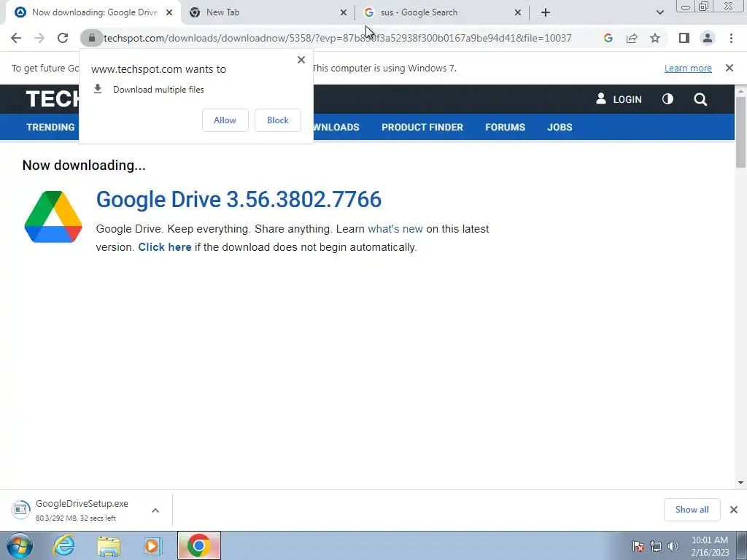The height and width of the screenshot is (560, 747).
Task: Dismiss the Windows 7 info bar
Action: 729,68
